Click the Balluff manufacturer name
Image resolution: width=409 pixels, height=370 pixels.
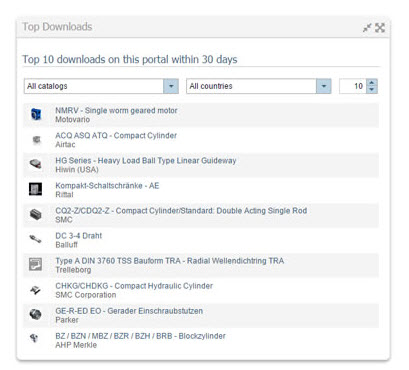point(66,245)
